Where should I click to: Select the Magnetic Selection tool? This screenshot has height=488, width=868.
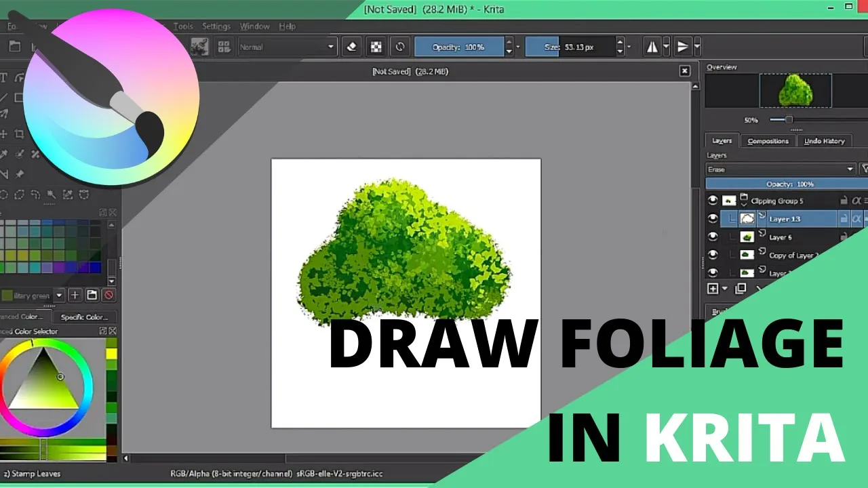(84, 195)
